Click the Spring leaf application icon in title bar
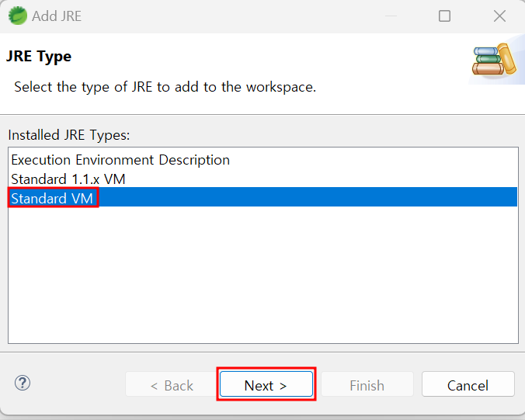 point(17,16)
